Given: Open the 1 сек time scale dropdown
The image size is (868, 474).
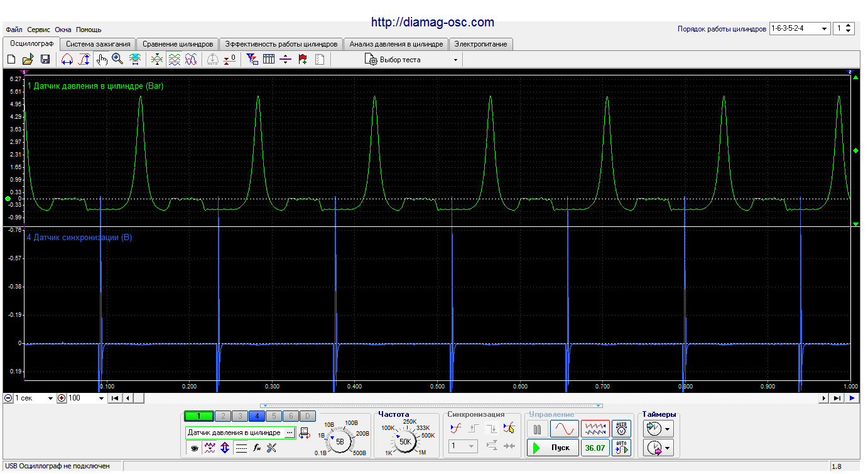Looking at the screenshot, I should tap(50, 399).
